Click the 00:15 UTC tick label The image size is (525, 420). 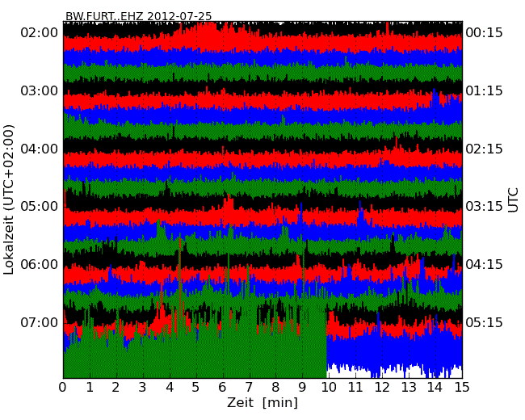tap(485, 33)
